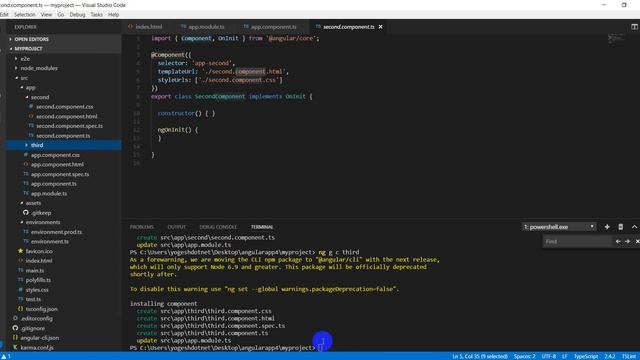This screenshot has height=360, width=640.
Task: Click Ln 5, Col 35 status entry
Action: (x=480, y=356)
